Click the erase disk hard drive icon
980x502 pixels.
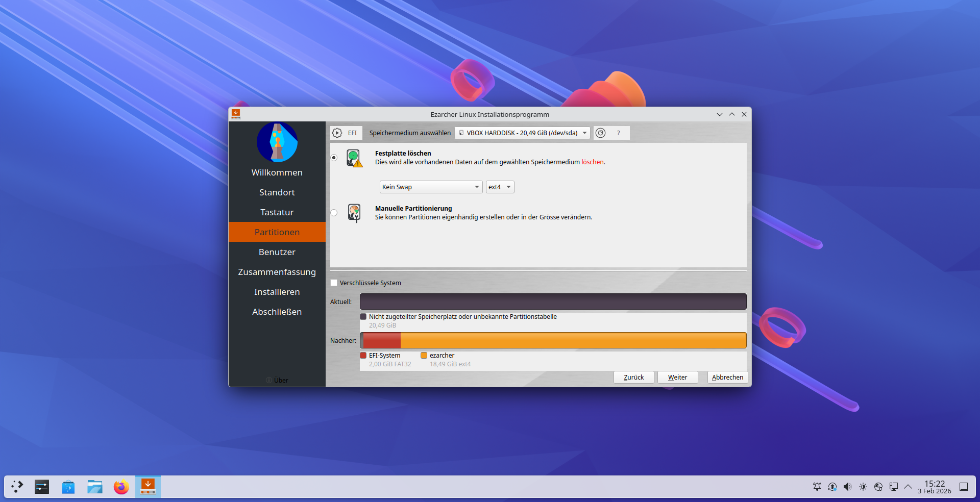point(354,158)
